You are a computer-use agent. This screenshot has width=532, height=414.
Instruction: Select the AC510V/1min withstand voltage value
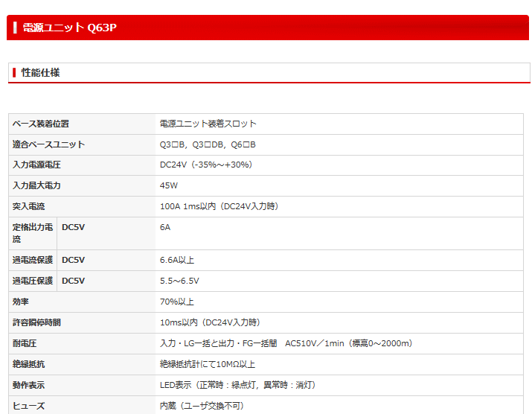286,344
